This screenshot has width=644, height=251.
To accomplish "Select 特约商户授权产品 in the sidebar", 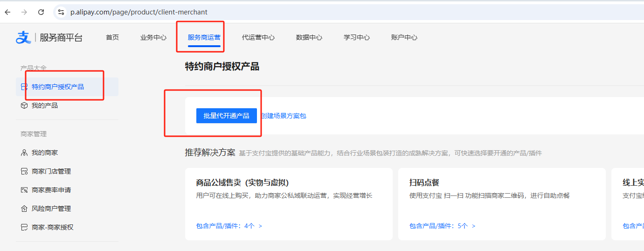I will (67, 87).
